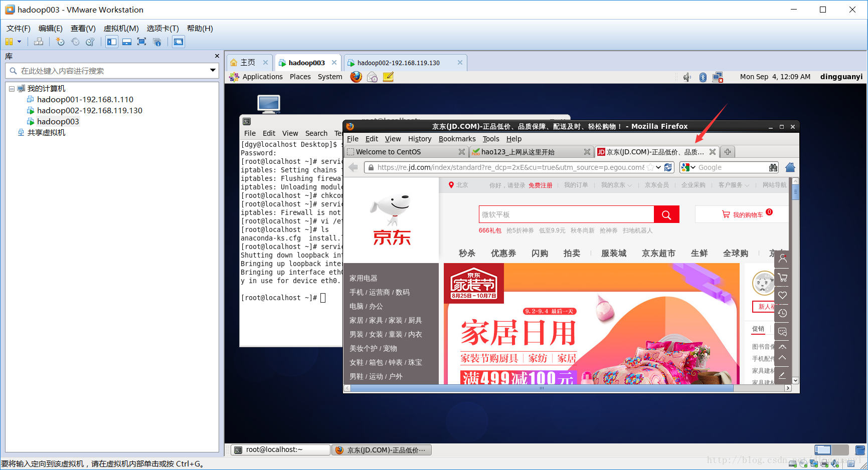This screenshot has height=470, width=868.
Task: Click the sound card device status icon
Action: 835,464
